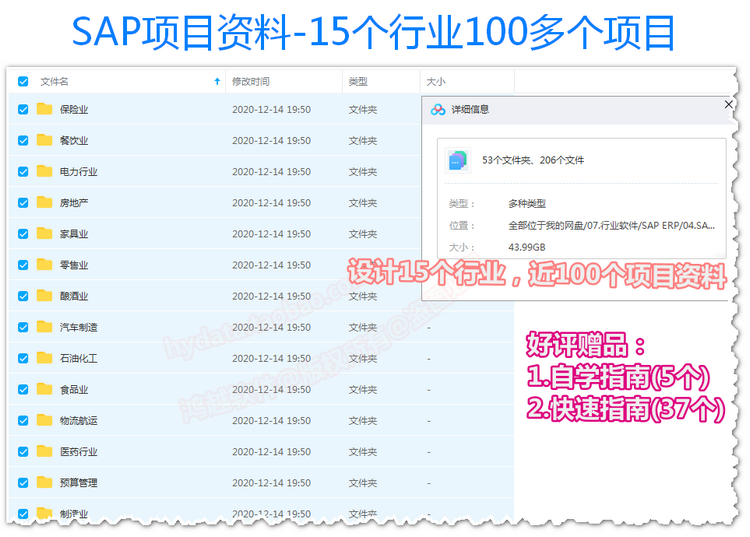Click the 预算管理 folder icon
This screenshot has height=537, width=750.
click(x=44, y=482)
